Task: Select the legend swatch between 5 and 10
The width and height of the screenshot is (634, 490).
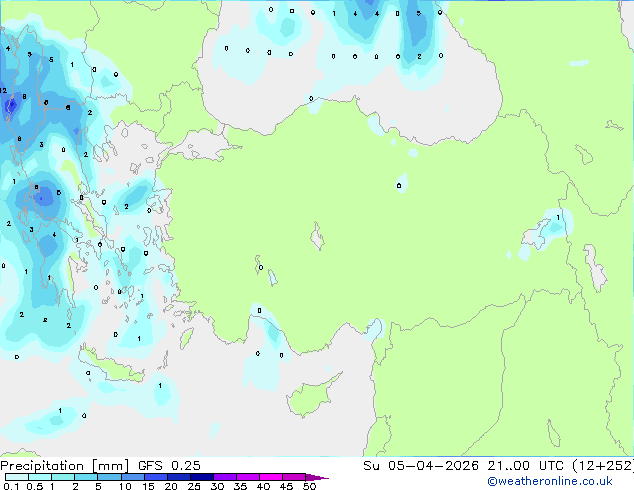Action: (x=109, y=477)
